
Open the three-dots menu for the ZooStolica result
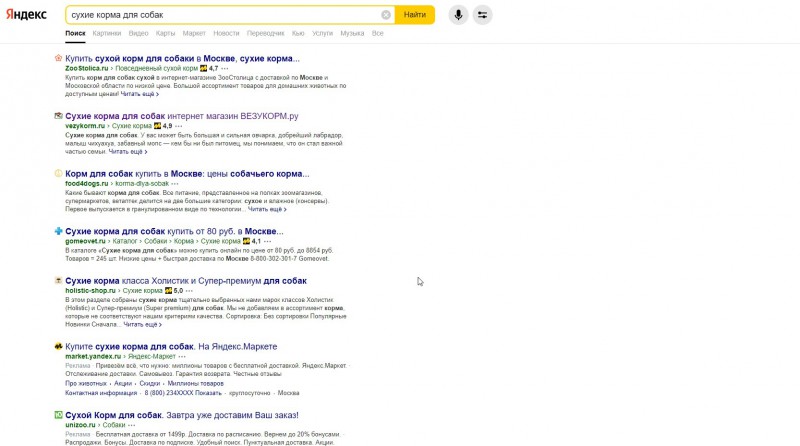click(224, 68)
